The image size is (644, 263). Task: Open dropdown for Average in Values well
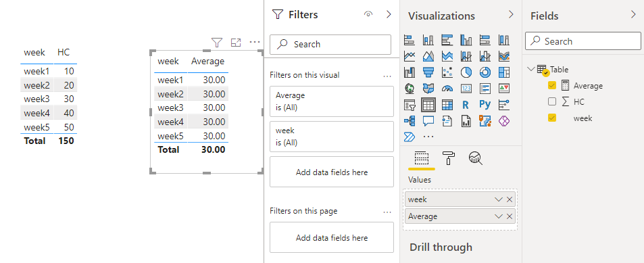tap(499, 216)
